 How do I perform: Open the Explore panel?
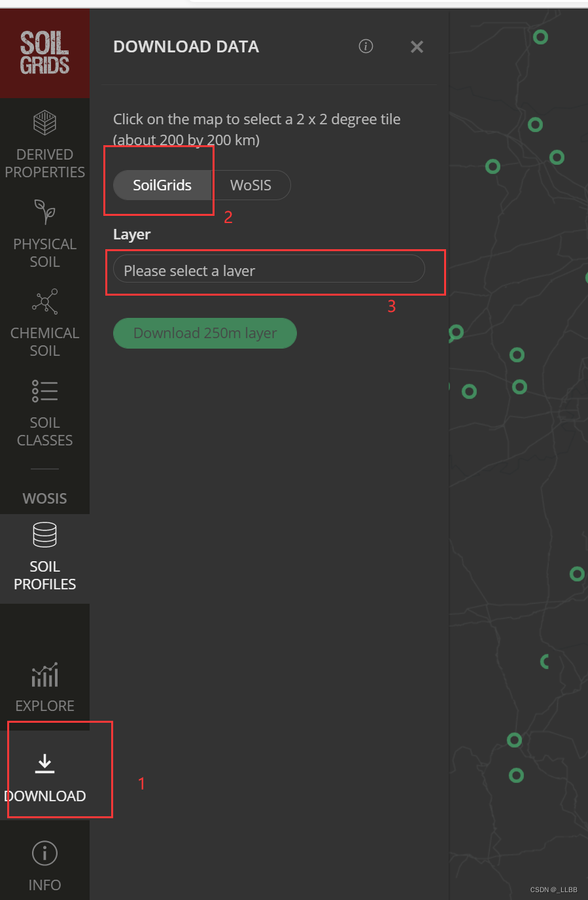[x=44, y=687]
